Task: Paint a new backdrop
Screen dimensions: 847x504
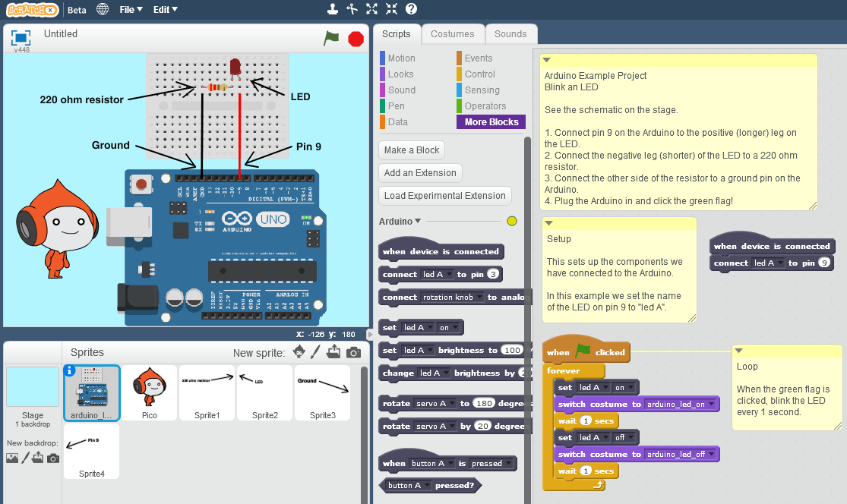Action: (x=25, y=458)
